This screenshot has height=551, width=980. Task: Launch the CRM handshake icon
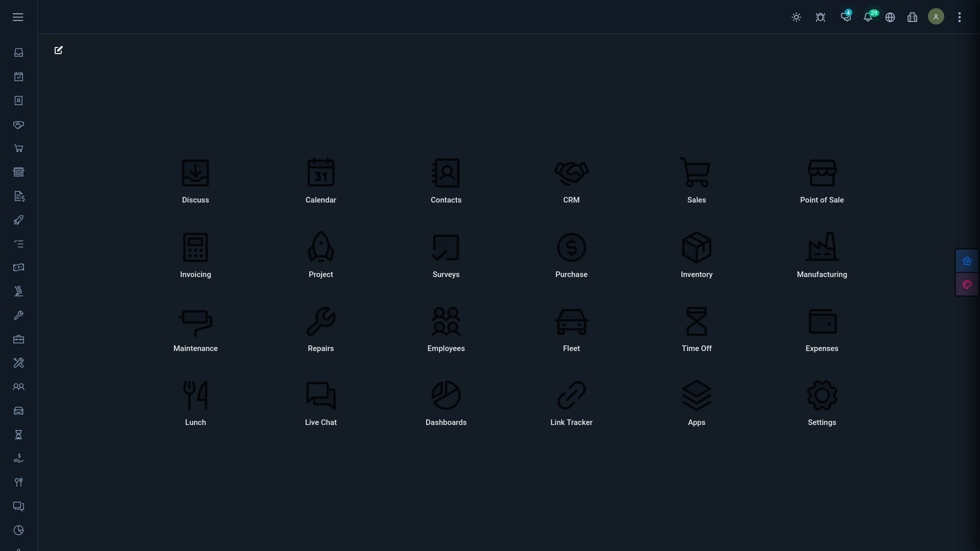coord(571,173)
